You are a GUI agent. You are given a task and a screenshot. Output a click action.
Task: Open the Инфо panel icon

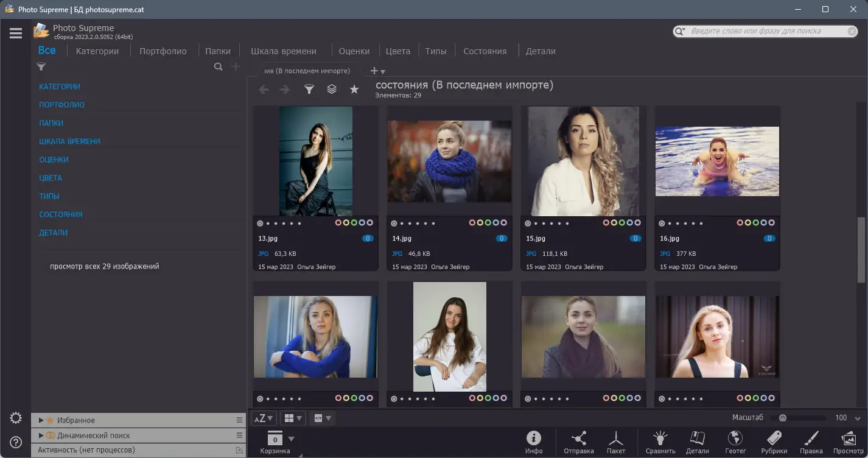[534, 437]
